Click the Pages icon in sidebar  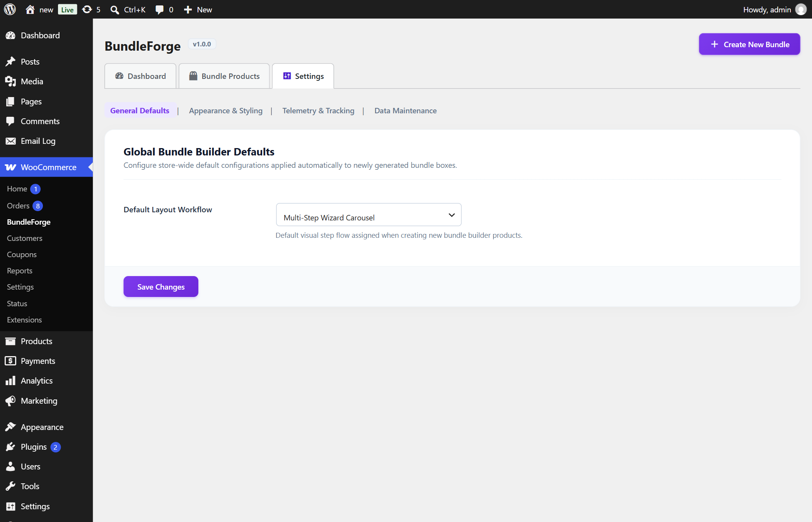pyautogui.click(x=10, y=102)
